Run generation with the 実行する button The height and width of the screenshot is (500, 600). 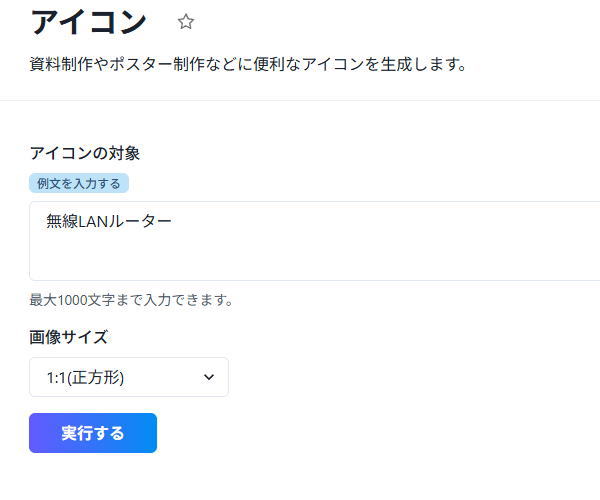(x=93, y=433)
